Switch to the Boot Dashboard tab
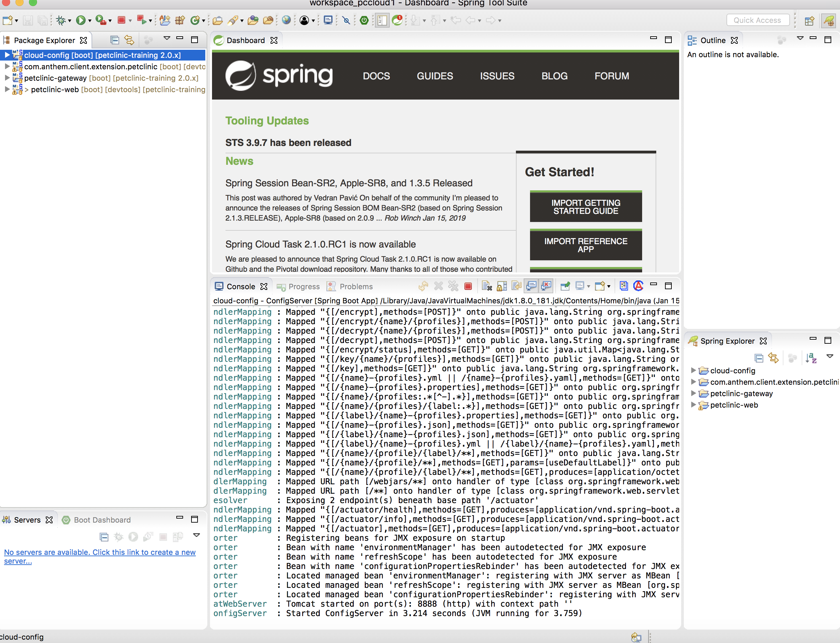 [97, 520]
